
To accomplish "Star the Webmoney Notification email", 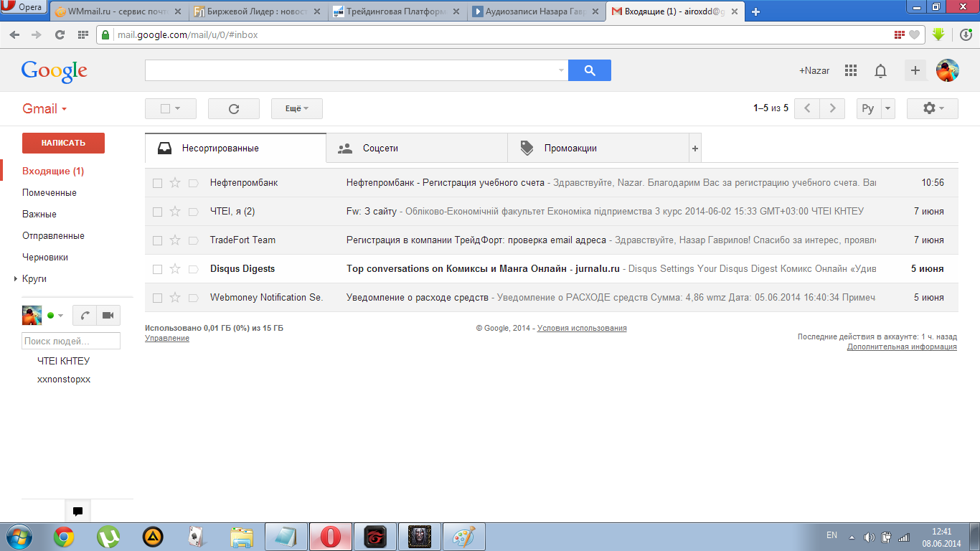I will click(x=175, y=298).
